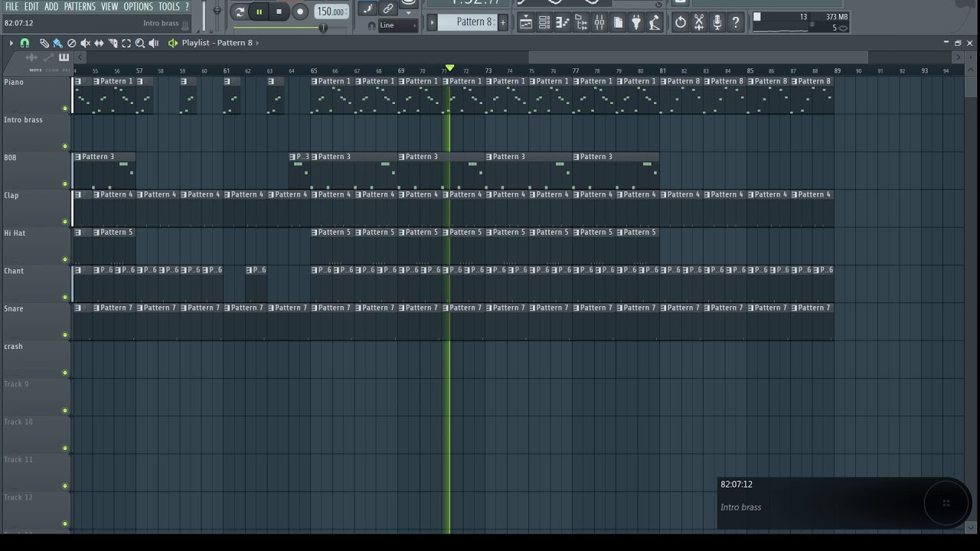Select the Zoom magnifier tool
Image resolution: width=980 pixels, height=551 pixels.
coord(140,43)
